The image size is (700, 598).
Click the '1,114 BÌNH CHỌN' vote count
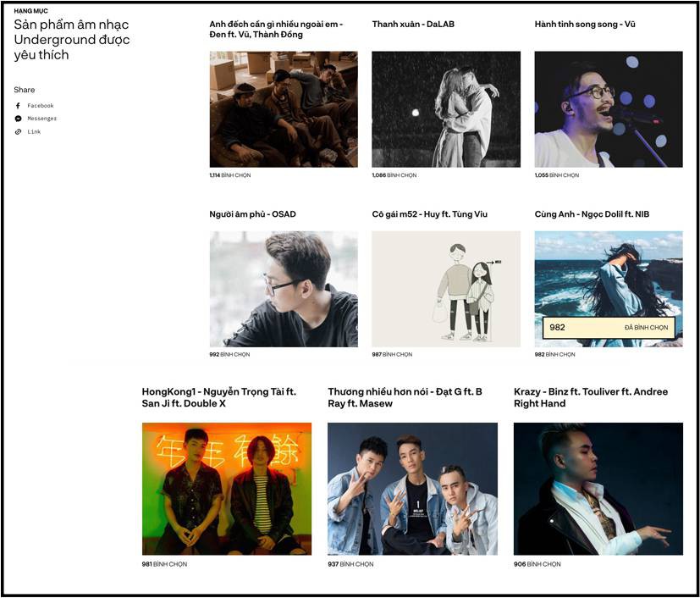[x=230, y=175]
